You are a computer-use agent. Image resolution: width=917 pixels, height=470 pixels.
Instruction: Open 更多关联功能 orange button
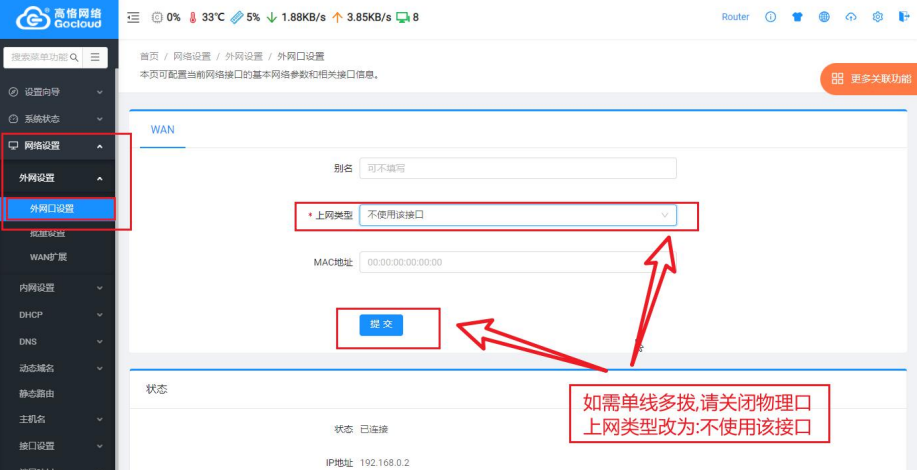point(868,78)
